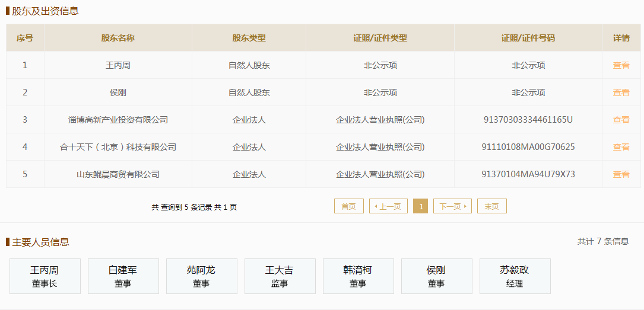644x310 pixels.
Task: View details for shareholder 侯刚
Action: coord(621,92)
